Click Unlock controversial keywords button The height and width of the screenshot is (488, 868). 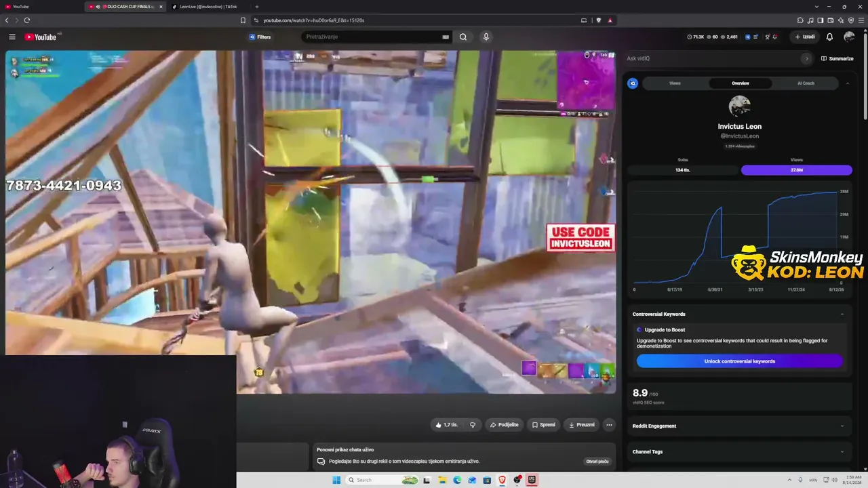(739, 361)
